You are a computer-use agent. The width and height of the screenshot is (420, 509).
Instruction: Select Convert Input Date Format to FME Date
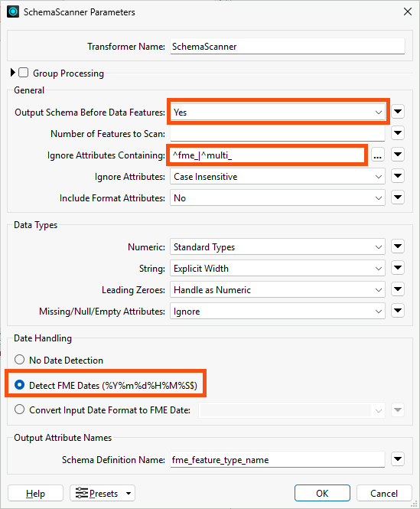coord(19,409)
